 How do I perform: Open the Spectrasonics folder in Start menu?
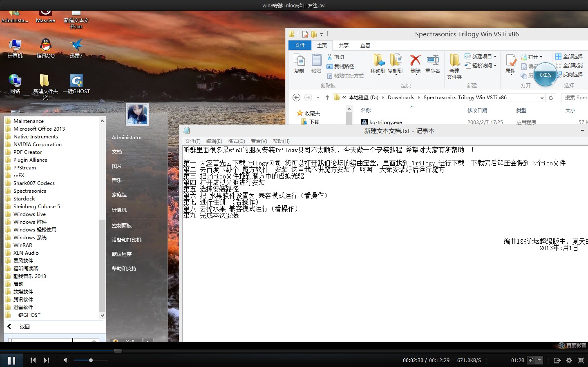[30, 191]
